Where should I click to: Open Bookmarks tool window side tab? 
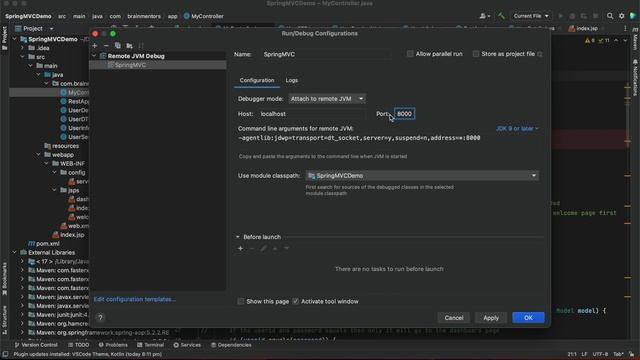click(x=4, y=279)
